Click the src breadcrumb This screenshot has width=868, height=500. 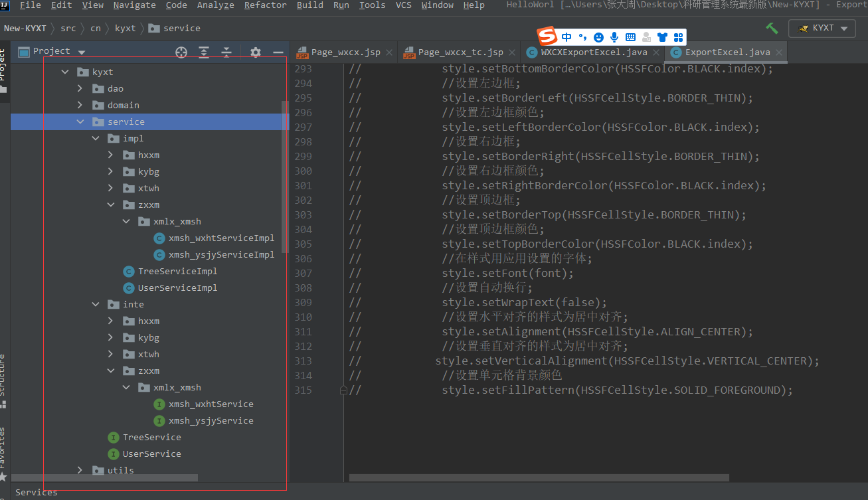tap(68, 28)
